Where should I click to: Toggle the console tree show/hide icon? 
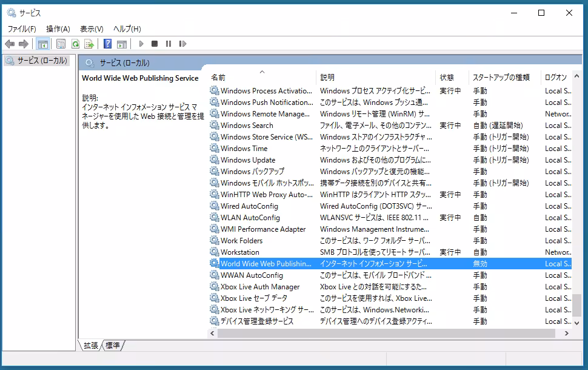pyautogui.click(x=43, y=44)
